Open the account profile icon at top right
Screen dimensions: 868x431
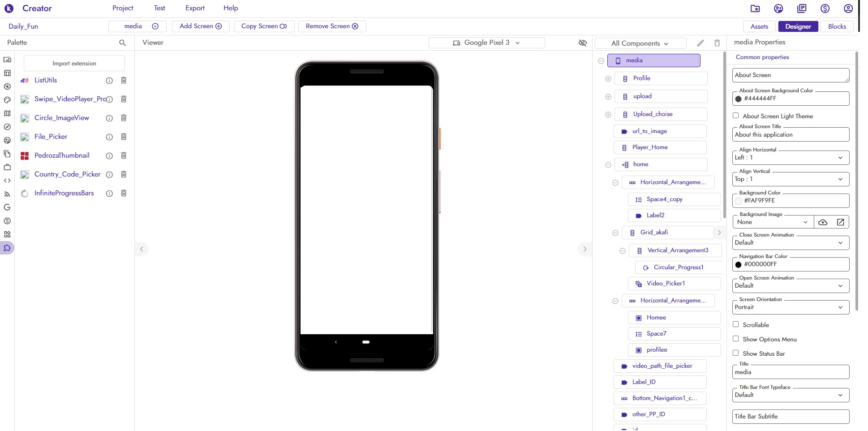848,9
